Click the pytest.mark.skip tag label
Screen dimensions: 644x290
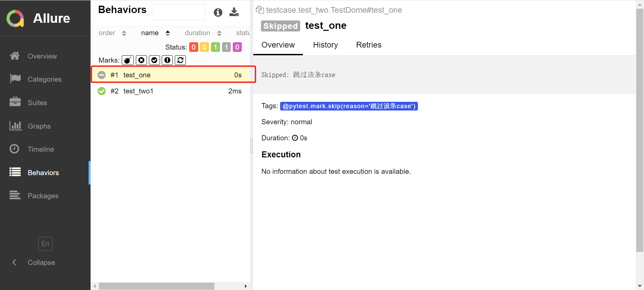pos(349,106)
